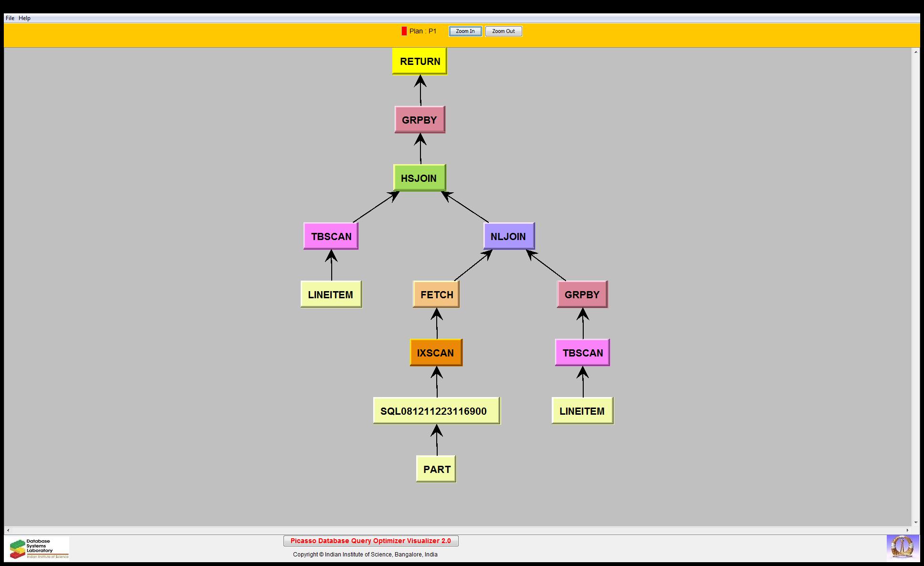Select the LINEITEM node under the left TBSCAN
The image size is (924, 566).
click(x=331, y=294)
